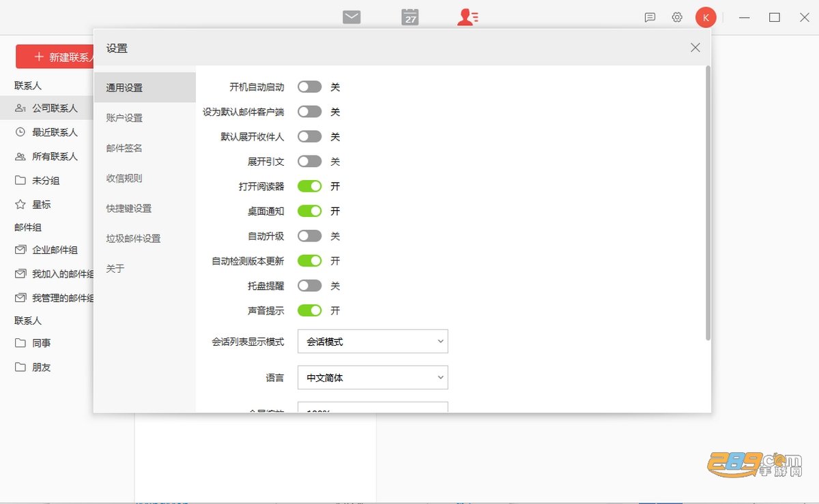Open the partially visible dropdown at bottom

tap(373, 407)
